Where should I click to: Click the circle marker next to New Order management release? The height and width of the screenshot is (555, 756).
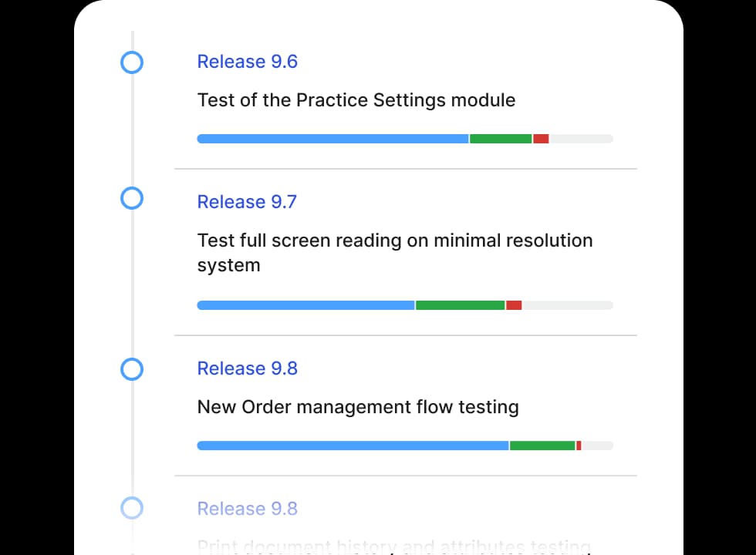132,369
